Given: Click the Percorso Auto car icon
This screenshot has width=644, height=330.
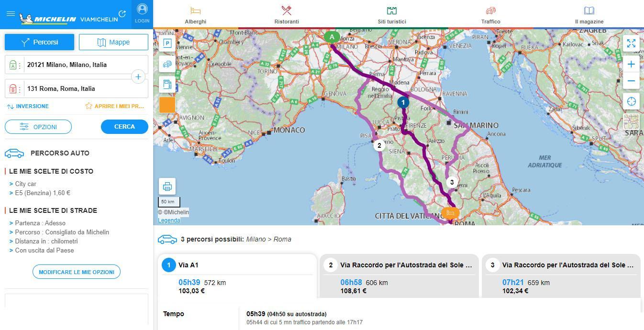Looking at the screenshot, I should coord(14,153).
